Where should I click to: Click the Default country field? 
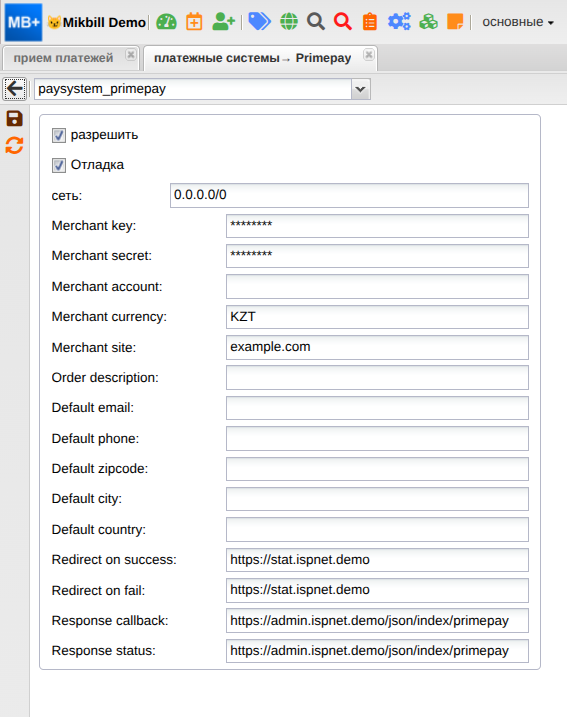pos(377,530)
